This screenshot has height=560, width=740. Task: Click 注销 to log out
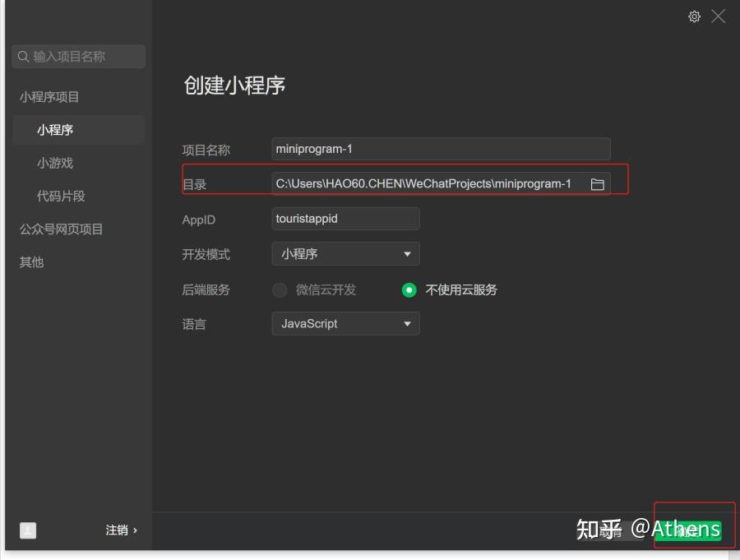(122, 530)
